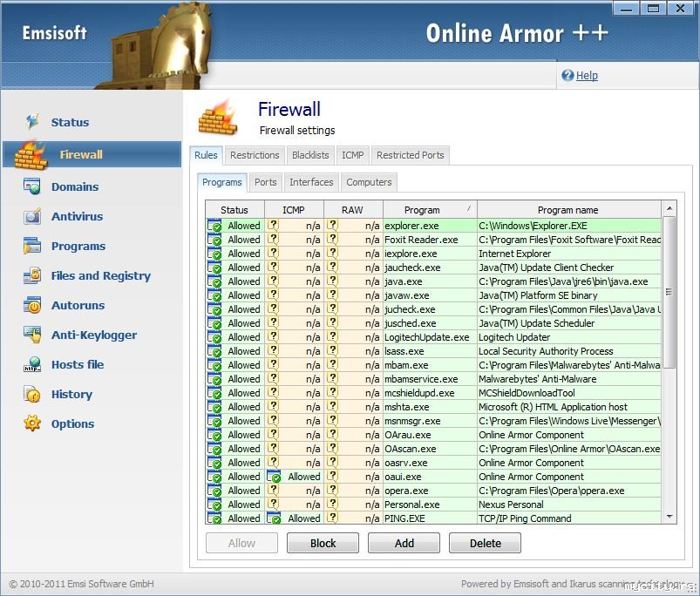Click the ICMP allowed icon for oaui.exe
This screenshot has height=596, width=700.
pyautogui.click(x=274, y=477)
